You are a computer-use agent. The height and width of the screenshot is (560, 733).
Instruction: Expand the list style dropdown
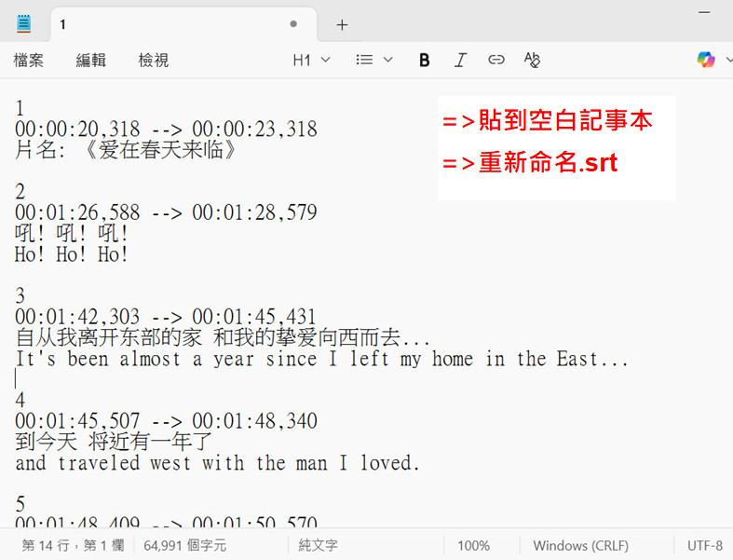[374, 61]
